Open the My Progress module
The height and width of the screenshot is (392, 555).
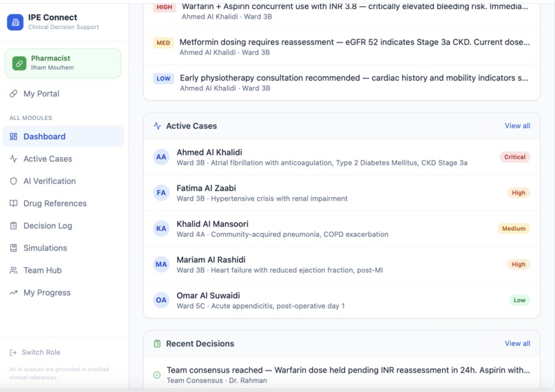(x=63, y=293)
